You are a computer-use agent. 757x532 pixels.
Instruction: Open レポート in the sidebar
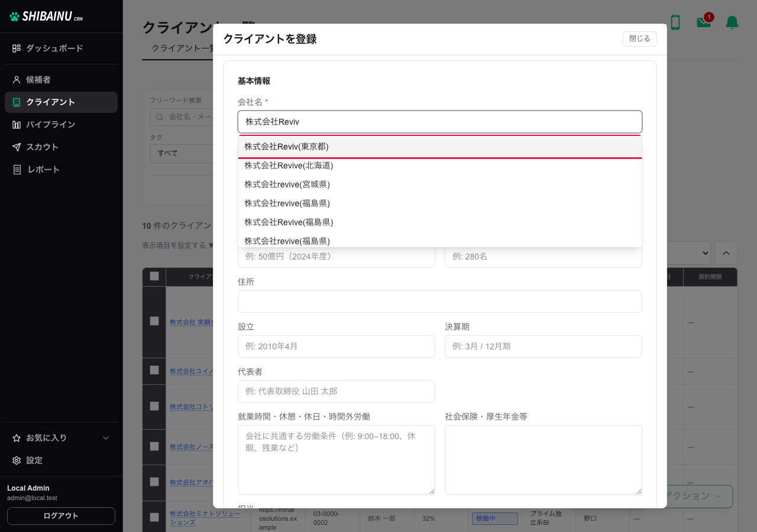point(61,169)
